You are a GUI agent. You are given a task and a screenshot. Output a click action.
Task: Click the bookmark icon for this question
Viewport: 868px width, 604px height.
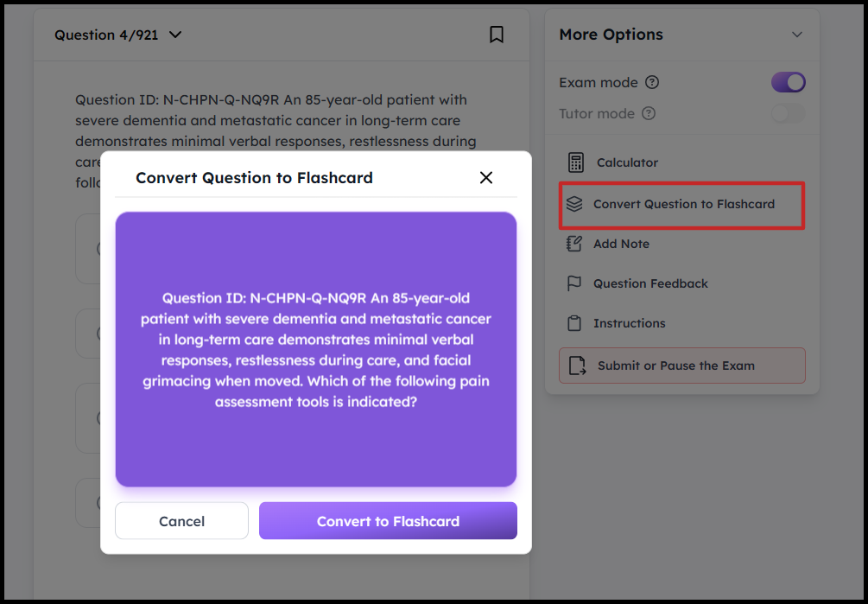497,35
